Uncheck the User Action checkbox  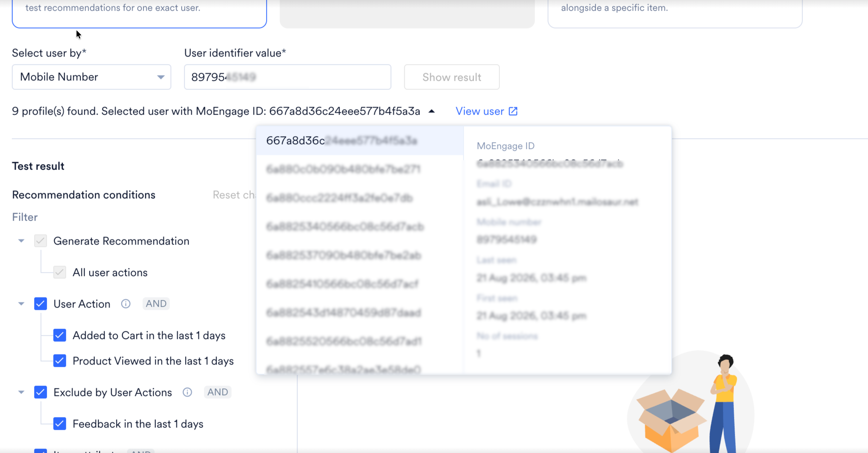pyautogui.click(x=40, y=304)
